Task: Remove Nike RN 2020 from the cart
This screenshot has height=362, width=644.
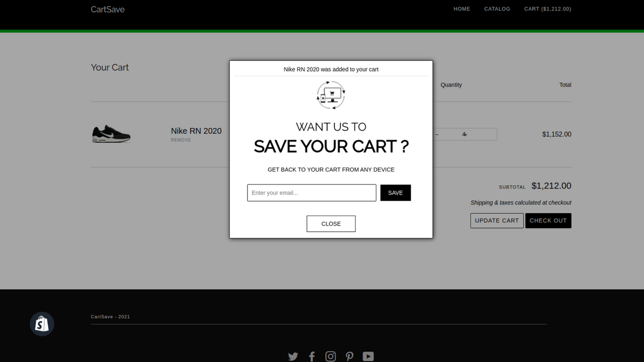Action: click(181, 140)
